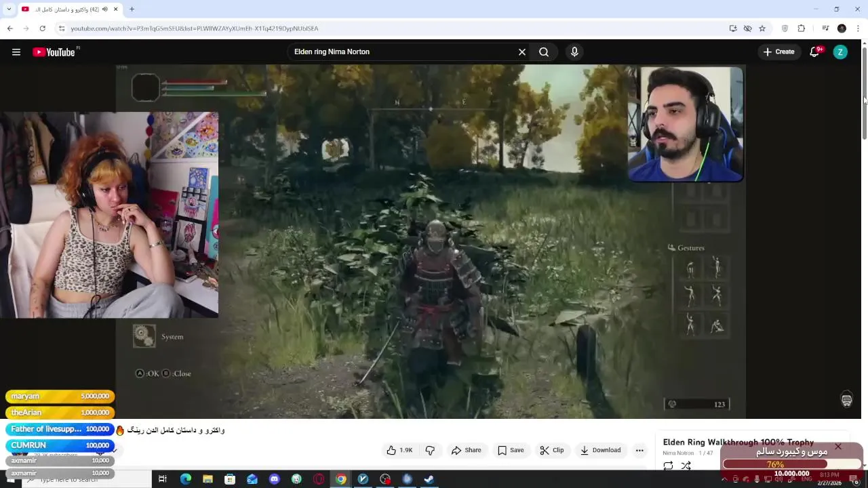Go to YouTube home via logo
The image size is (868, 488).
[54, 52]
